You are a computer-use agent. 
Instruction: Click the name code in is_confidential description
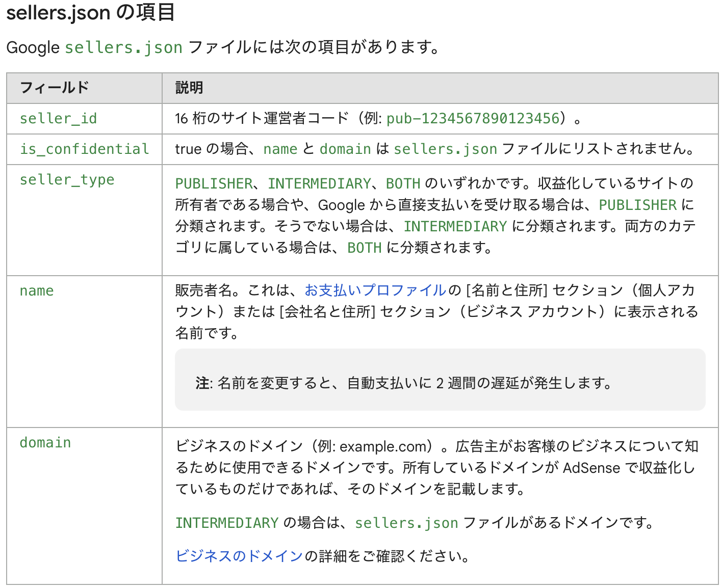tap(280, 149)
